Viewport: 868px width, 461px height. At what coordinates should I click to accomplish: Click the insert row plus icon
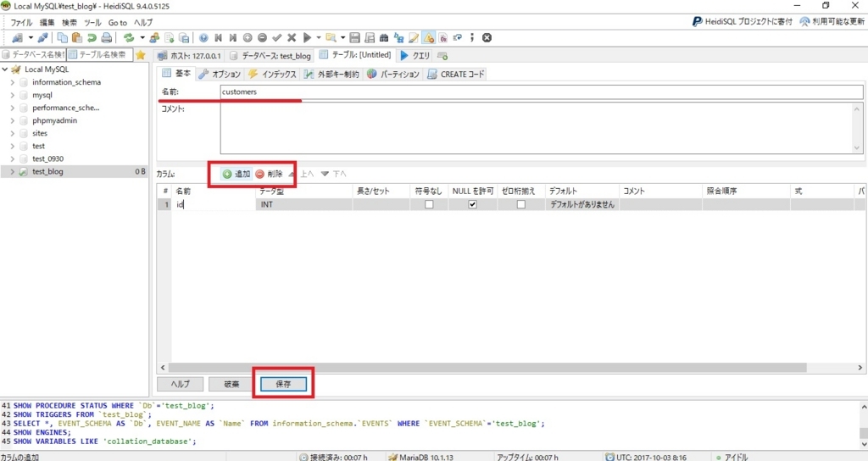click(x=248, y=37)
